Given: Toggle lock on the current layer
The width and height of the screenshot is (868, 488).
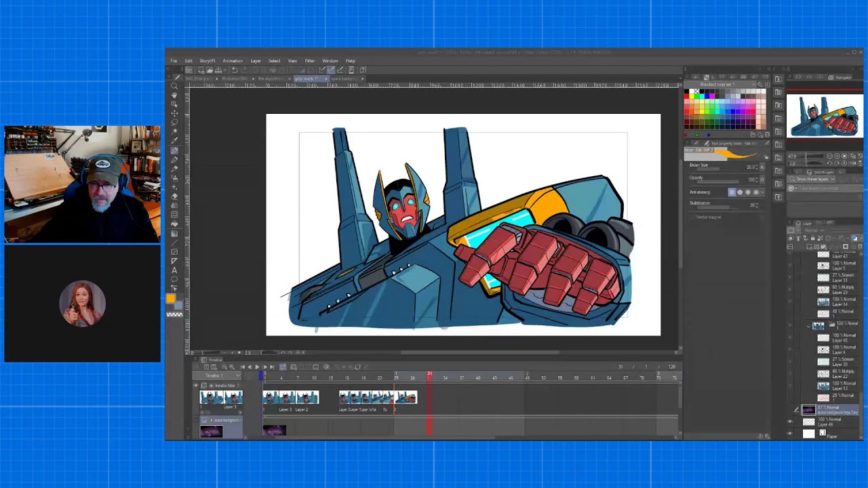Looking at the screenshot, I should tap(812, 238).
